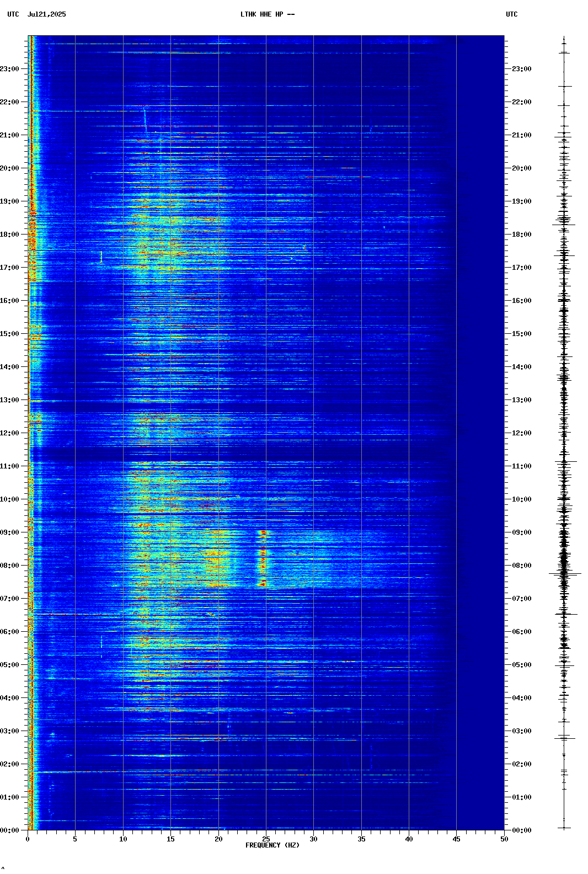This screenshot has height=874, width=588.
Task: Click the 35 tick on the frequency axis
Action: click(361, 839)
